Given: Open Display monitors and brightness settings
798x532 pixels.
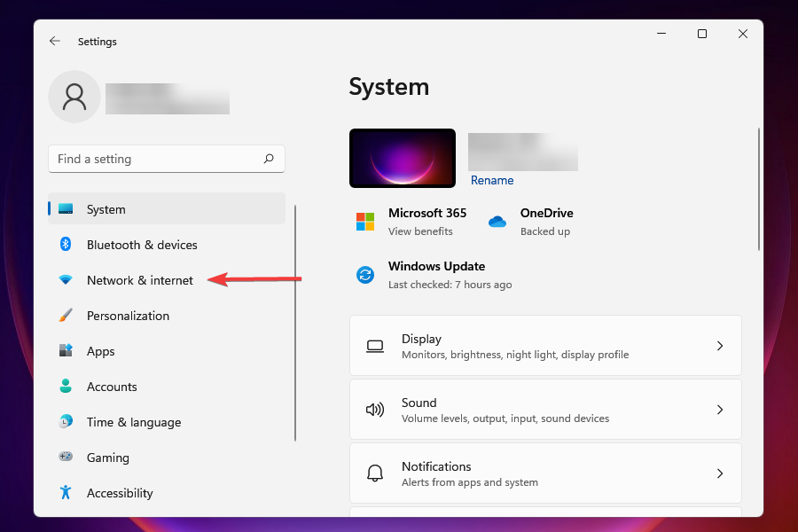Looking at the screenshot, I should click(x=545, y=346).
